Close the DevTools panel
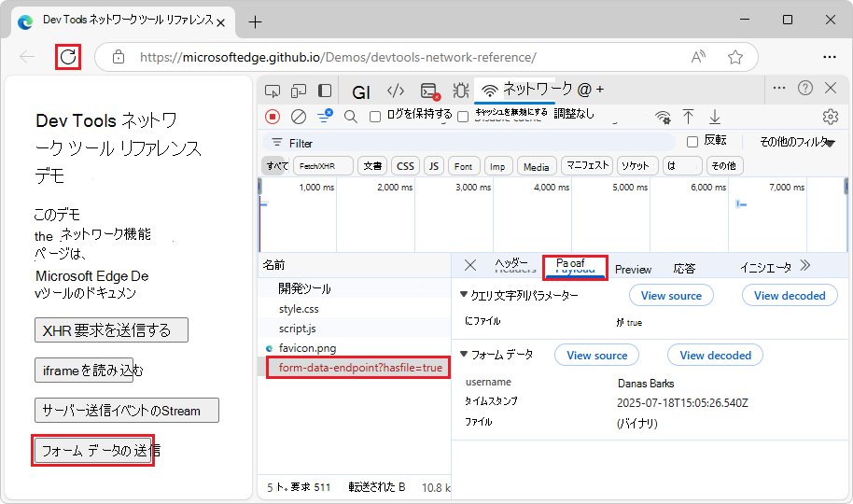Image resolution: width=853 pixels, height=504 pixels. click(831, 88)
